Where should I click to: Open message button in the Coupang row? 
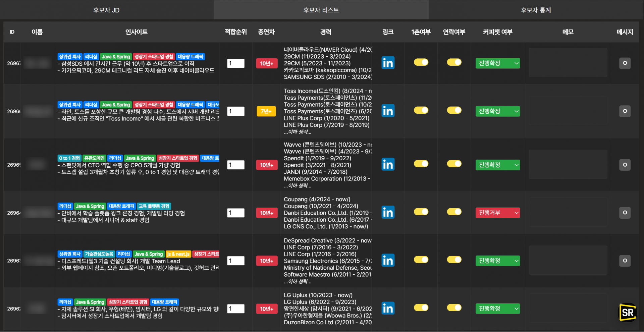tap(625, 213)
